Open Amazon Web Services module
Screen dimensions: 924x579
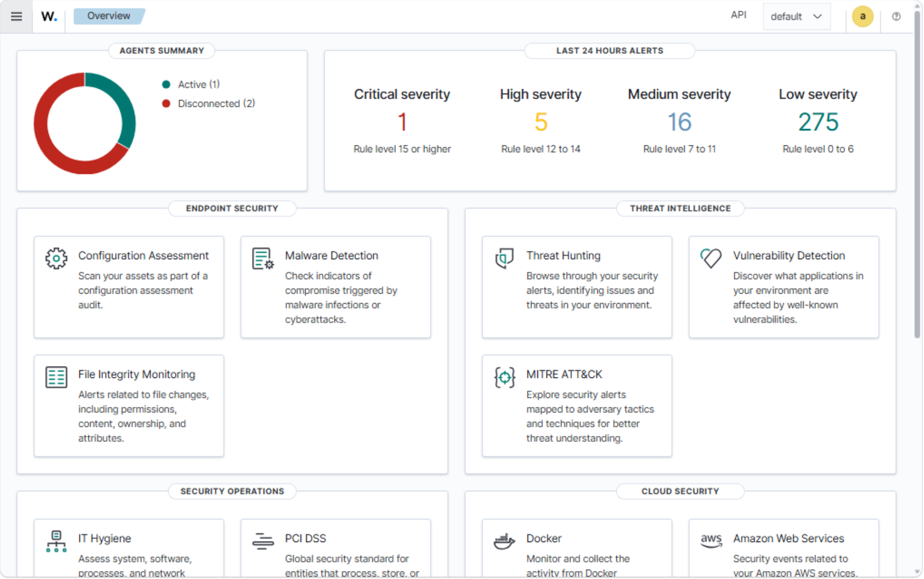pos(783,548)
